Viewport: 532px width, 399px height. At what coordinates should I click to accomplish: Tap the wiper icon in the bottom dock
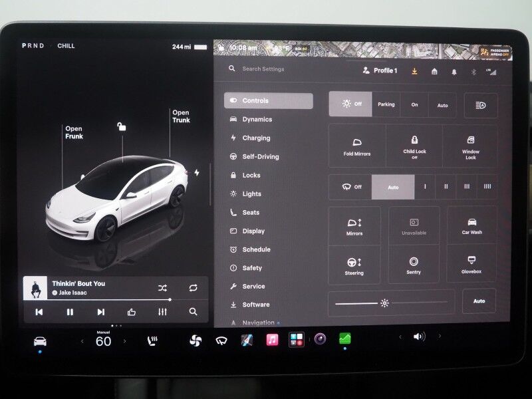click(221, 340)
